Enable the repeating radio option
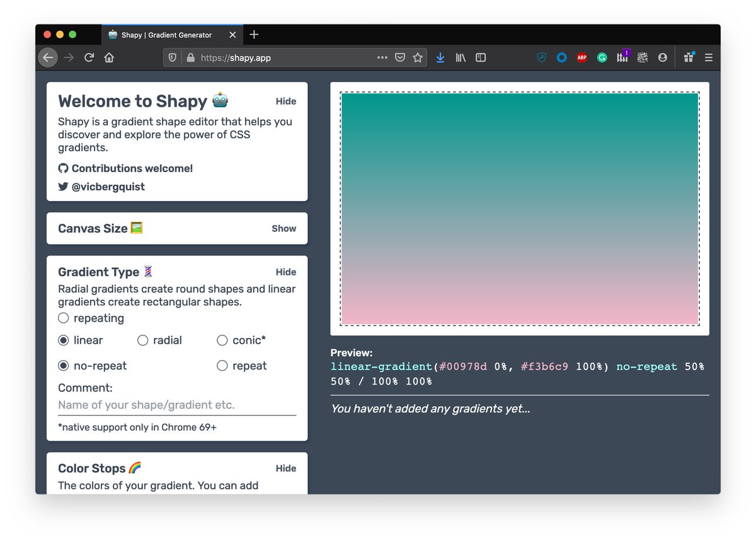The height and width of the screenshot is (541, 756). (x=63, y=318)
